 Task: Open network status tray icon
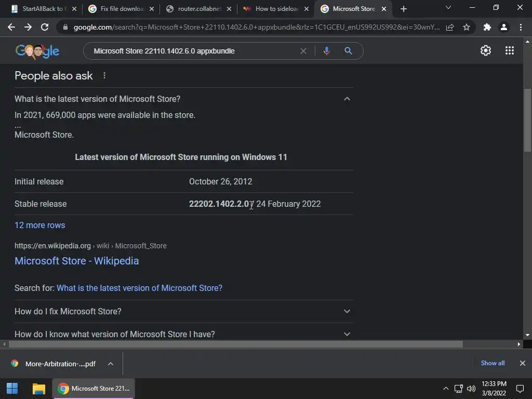pos(459,389)
